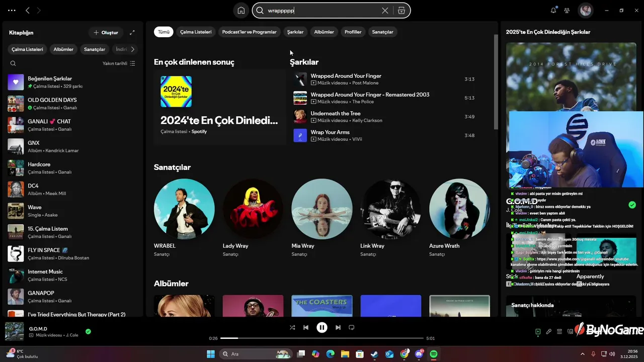The height and width of the screenshot is (362, 644).
Task: Select the Şarkılar filter chip
Action: click(x=295, y=32)
